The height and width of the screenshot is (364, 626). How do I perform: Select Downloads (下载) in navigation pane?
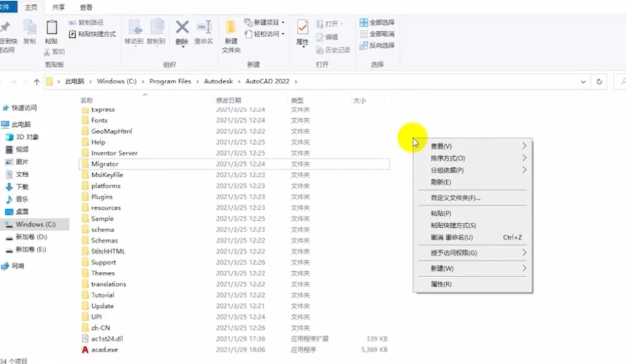tap(17, 187)
